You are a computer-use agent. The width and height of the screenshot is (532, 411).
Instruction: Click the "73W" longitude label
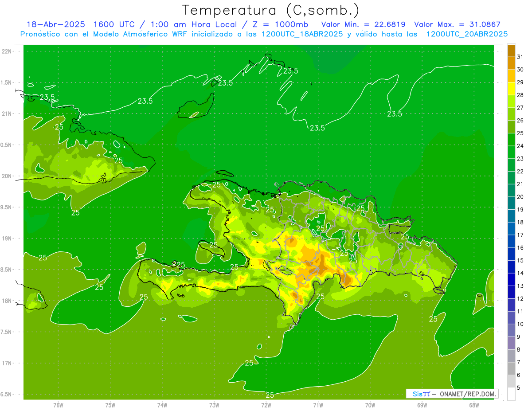214,405
